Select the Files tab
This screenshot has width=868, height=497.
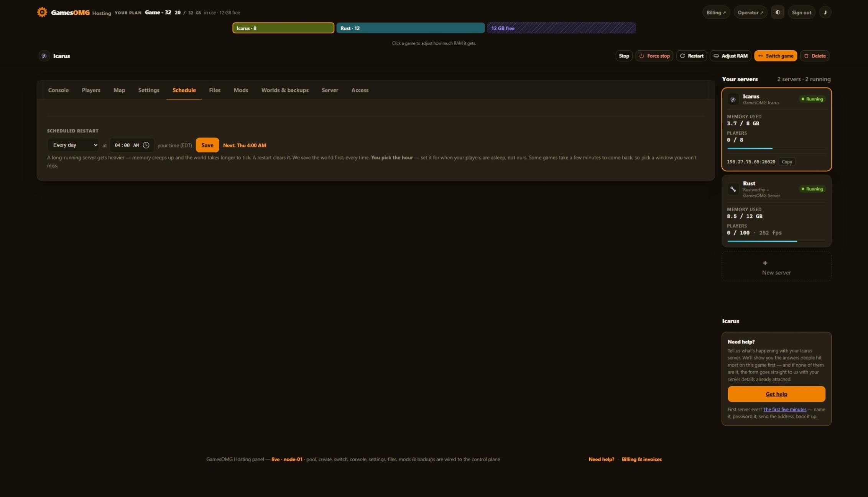214,90
